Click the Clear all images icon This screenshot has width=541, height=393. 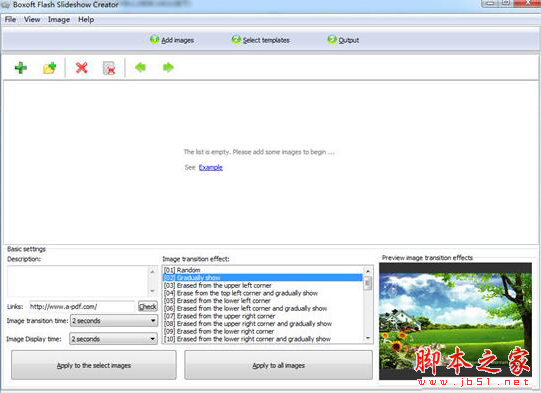(x=109, y=68)
